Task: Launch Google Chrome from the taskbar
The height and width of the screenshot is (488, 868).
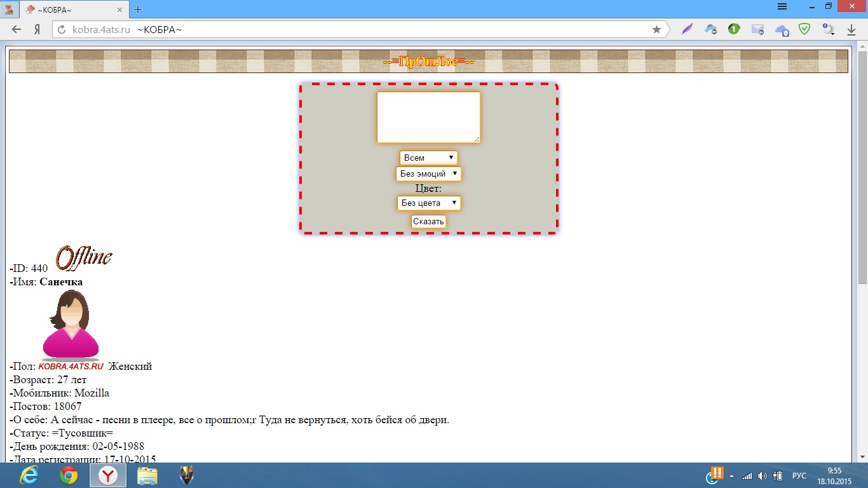Action: pyautogui.click(x=69, y=475)
